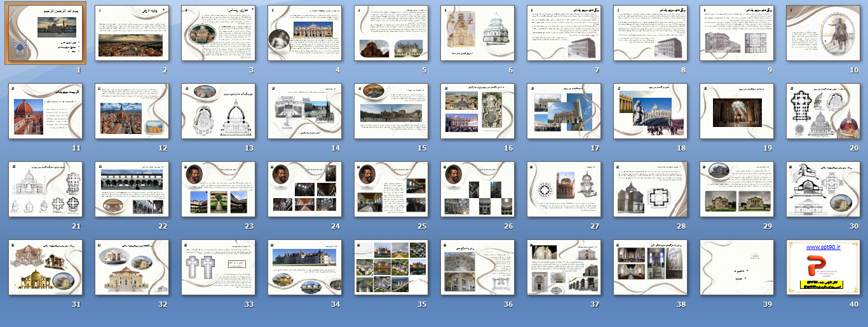Select slide 34 chateau photo
This screenshot has width=868, height=327.
(x=304, y=267)
